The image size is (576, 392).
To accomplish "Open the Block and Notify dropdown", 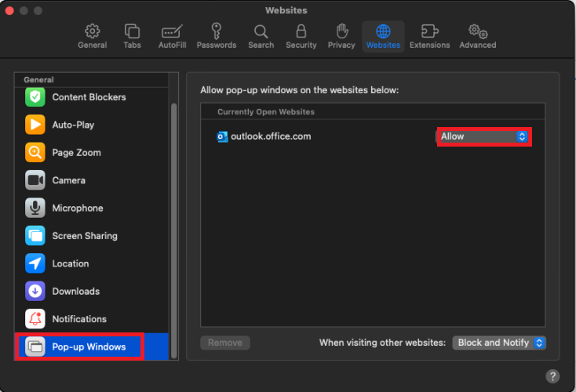I will 499,343.
